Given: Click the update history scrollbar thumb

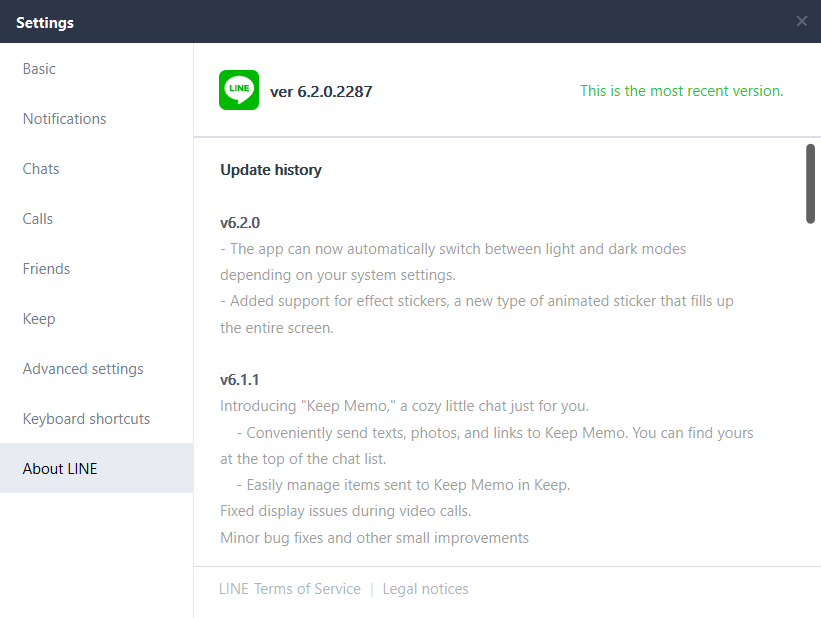Looking at the screenshot, I should (x=810, y=184).
